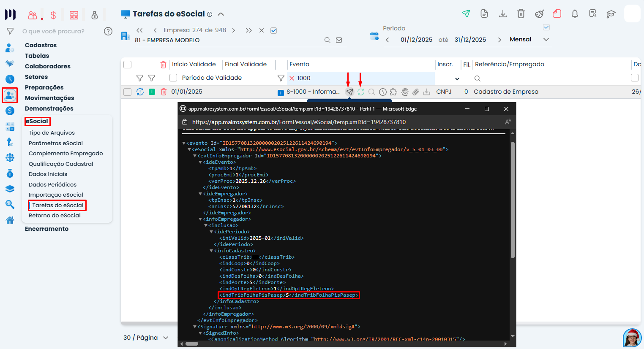
Task: Click the red dollar sign icon at top
Action: point(53,15)
